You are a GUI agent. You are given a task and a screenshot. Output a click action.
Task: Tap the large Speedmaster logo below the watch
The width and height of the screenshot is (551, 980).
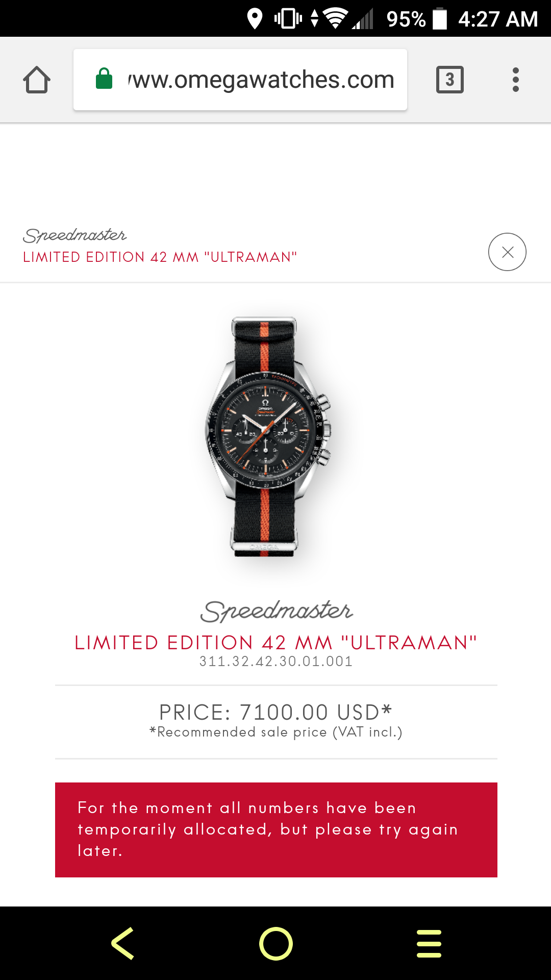[x=277, y=611]
